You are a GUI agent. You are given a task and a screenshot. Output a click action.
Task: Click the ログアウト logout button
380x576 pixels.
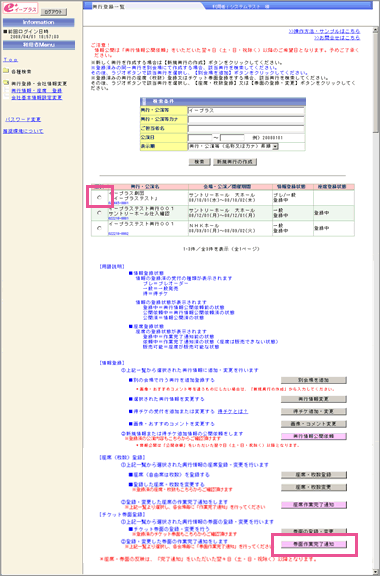(54, 12)
